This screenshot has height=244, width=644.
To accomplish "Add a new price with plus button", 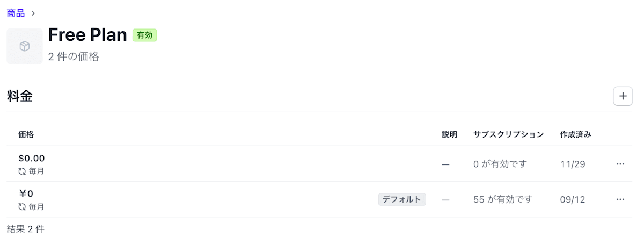I will pos(623,96).
